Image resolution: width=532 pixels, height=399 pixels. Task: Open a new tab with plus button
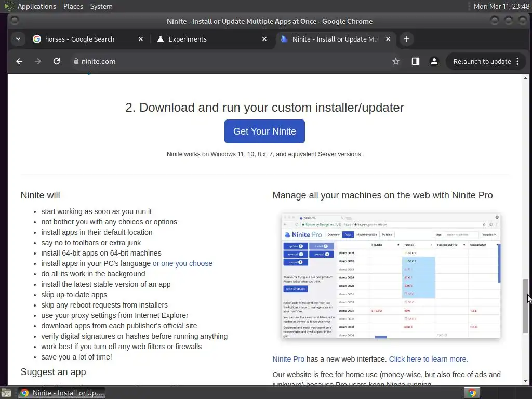click(x=406, y=39)
